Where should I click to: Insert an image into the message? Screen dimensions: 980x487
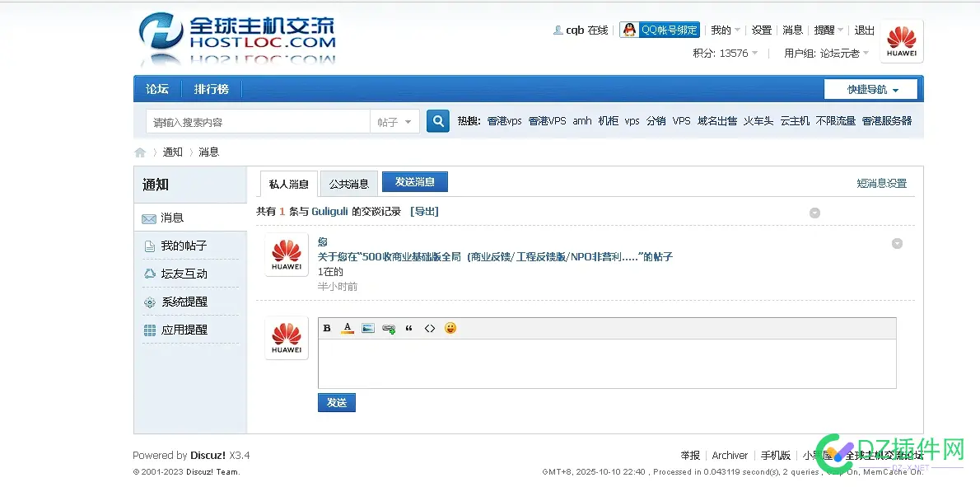367,328
